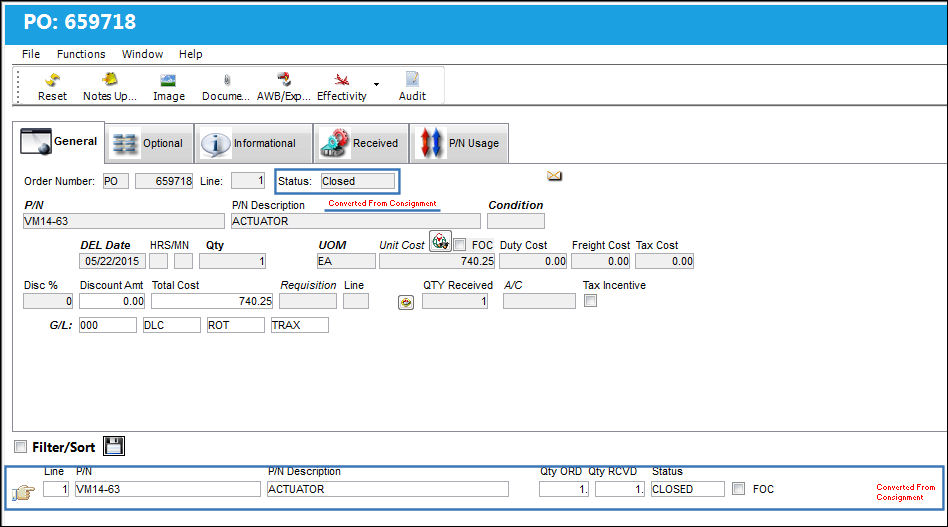Switch to the Informational tab

[253, 143]
